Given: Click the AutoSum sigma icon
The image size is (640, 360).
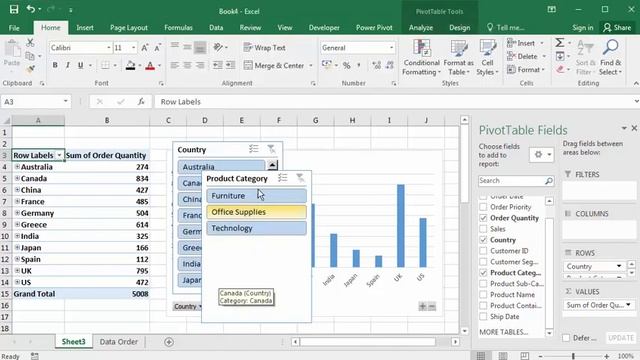Looking at the screenshot, I should click(x=560, y=42).
